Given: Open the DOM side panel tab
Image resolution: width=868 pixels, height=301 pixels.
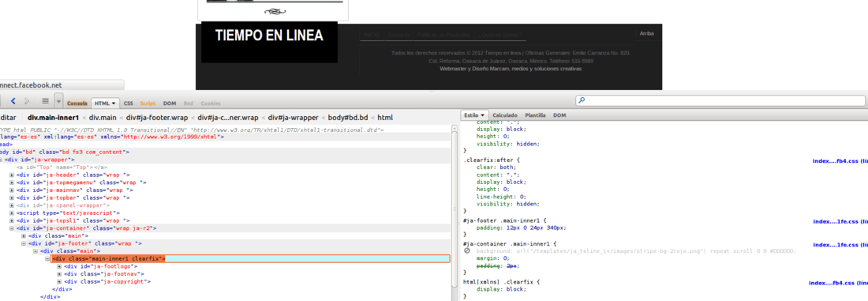Looking at the screenshot, I should [559, 115].
